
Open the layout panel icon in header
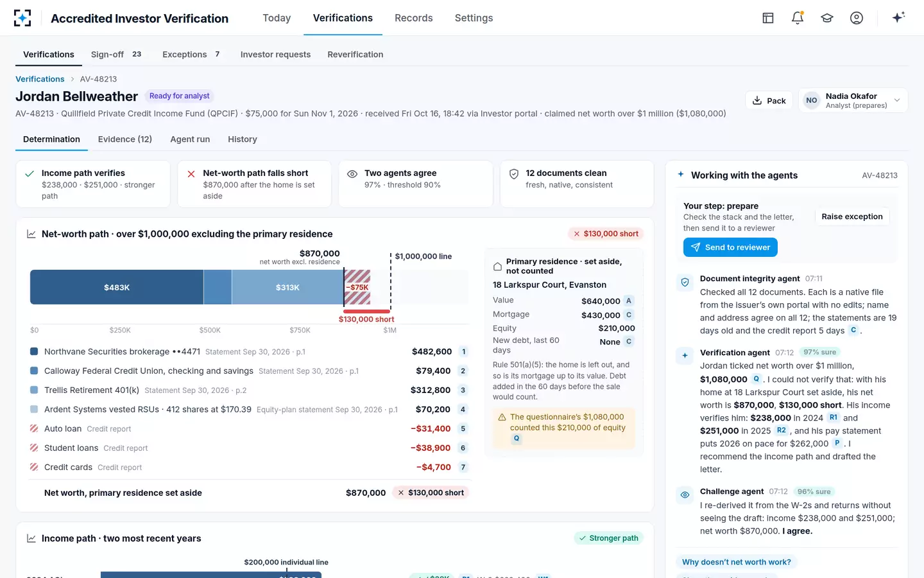[768, 18]
